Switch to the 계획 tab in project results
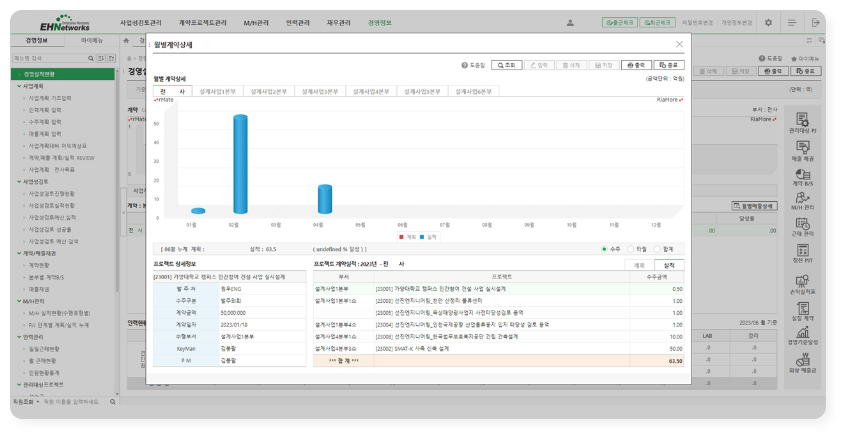This screenshot has height=439, width=846. [x=640, y=264]
